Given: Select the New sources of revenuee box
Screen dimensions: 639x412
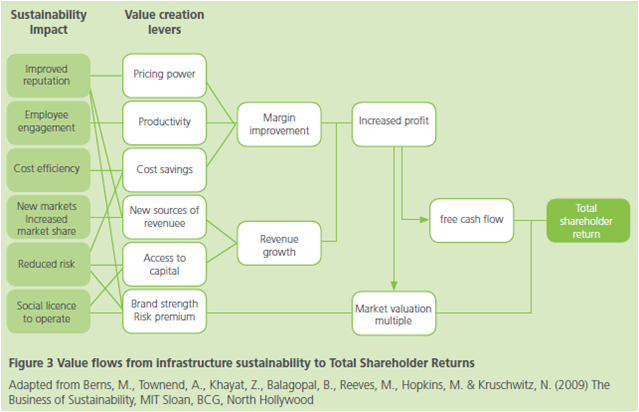Looking at the screenshot, I should (x=164, y=215).
